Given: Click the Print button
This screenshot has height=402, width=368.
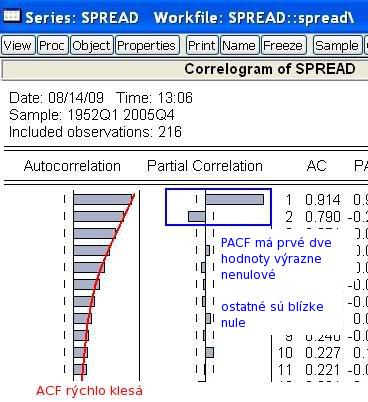Looking at the screenshot, I should (202, 45).
